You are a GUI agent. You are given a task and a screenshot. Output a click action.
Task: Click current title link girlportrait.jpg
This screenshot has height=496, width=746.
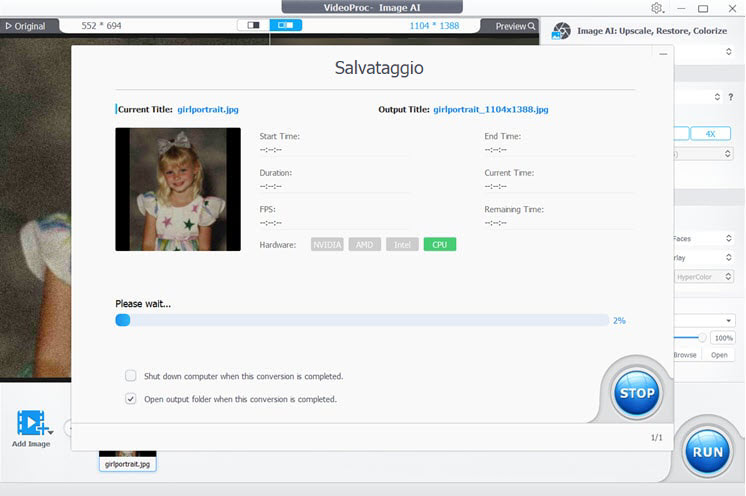coord(208,109)
